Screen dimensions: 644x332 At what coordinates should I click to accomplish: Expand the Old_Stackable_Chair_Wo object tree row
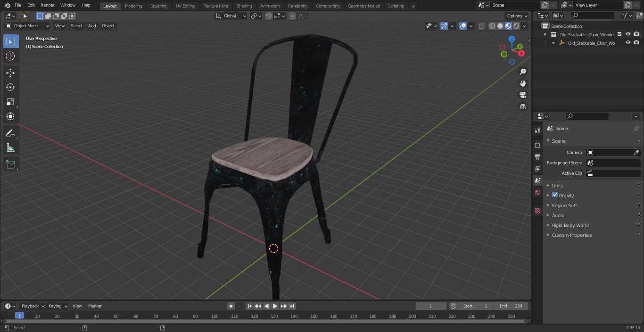[553, 43]
